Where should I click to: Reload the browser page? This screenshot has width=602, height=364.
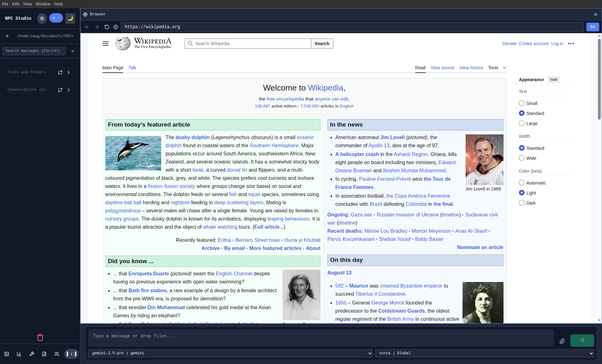click(107, 27)
